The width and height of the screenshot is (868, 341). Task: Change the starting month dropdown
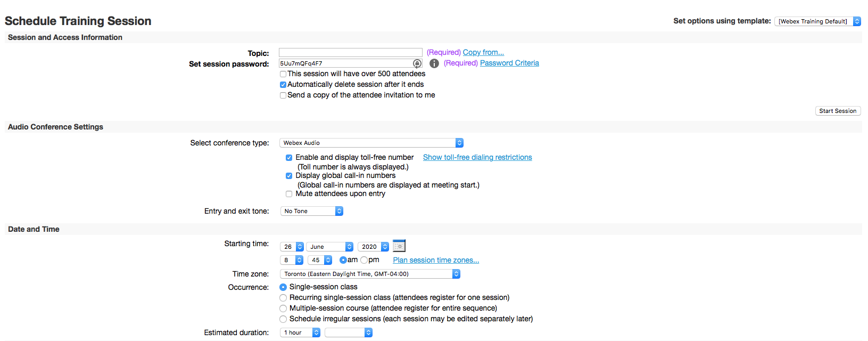(x=329, y=247)
